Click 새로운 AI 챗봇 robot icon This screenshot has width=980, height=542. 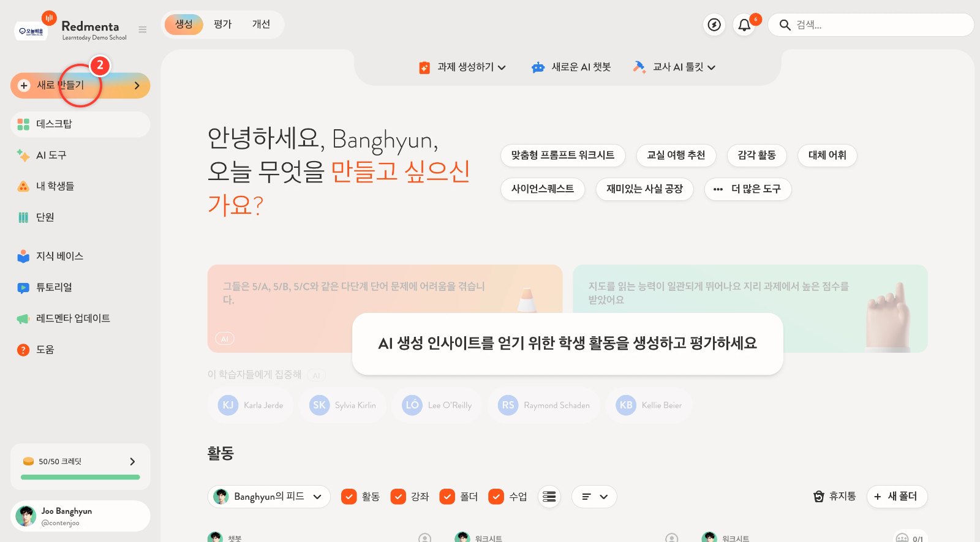(538, 67)
